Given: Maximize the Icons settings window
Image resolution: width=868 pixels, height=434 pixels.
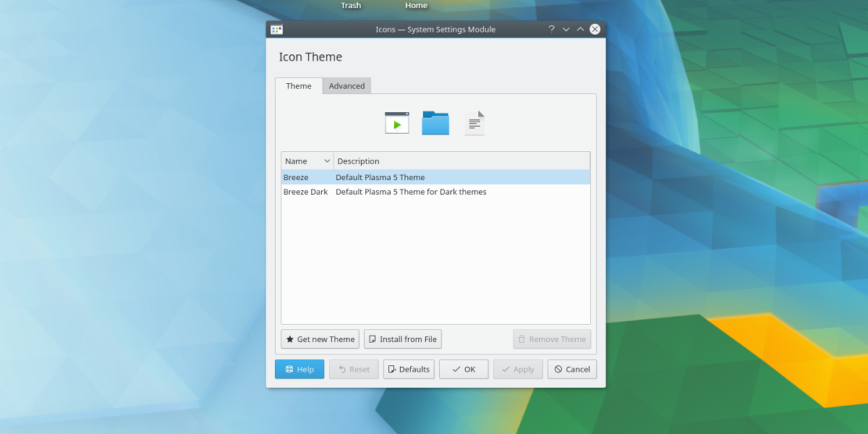Looking at the screenshot, I should 580,30.
